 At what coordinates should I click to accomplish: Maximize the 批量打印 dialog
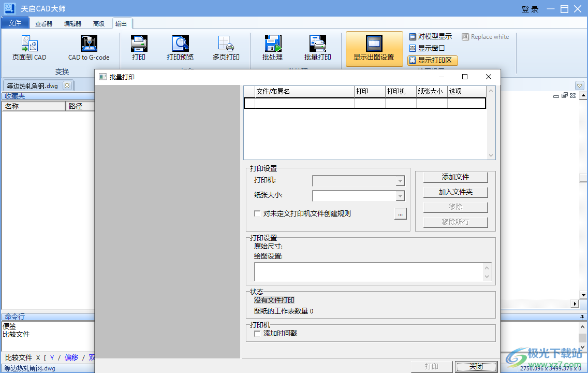coord(465,77)
